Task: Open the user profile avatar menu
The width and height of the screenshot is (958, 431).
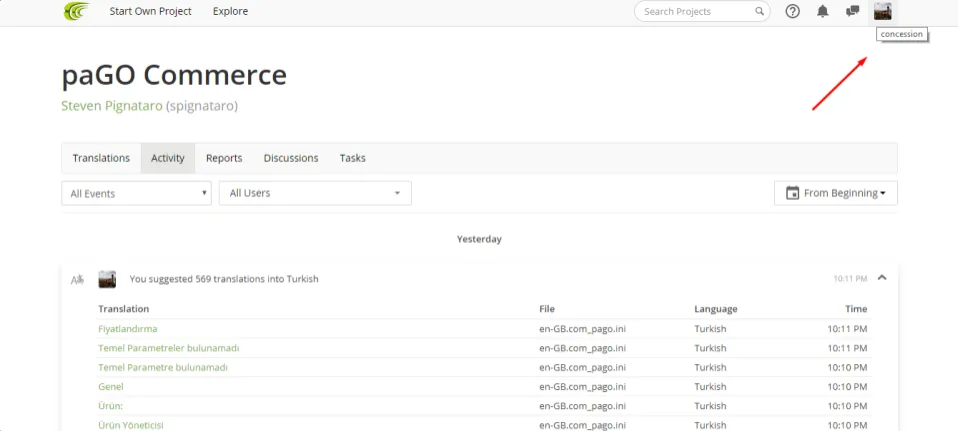Action: coord(882,11)
